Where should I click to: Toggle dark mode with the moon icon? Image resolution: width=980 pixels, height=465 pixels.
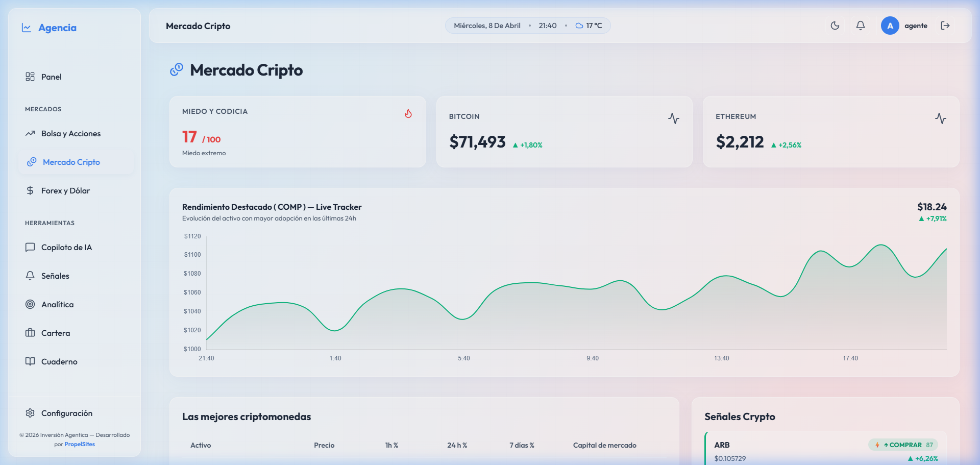(x=835, y=26)
